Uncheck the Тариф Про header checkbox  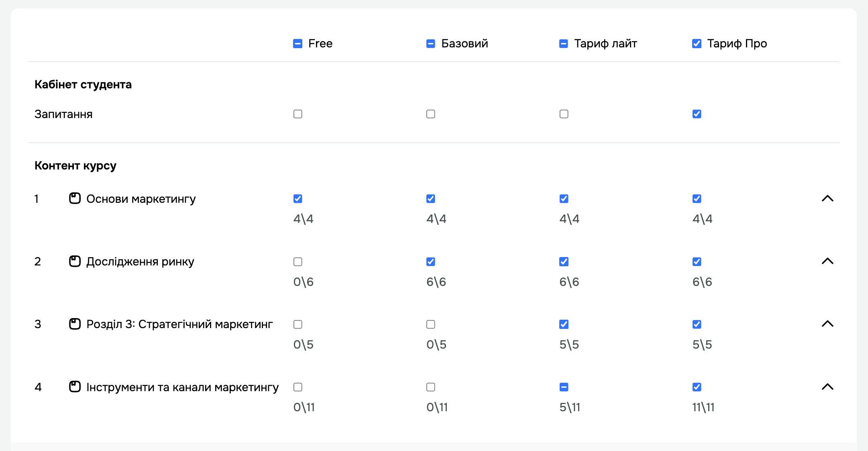pos(697,43)
